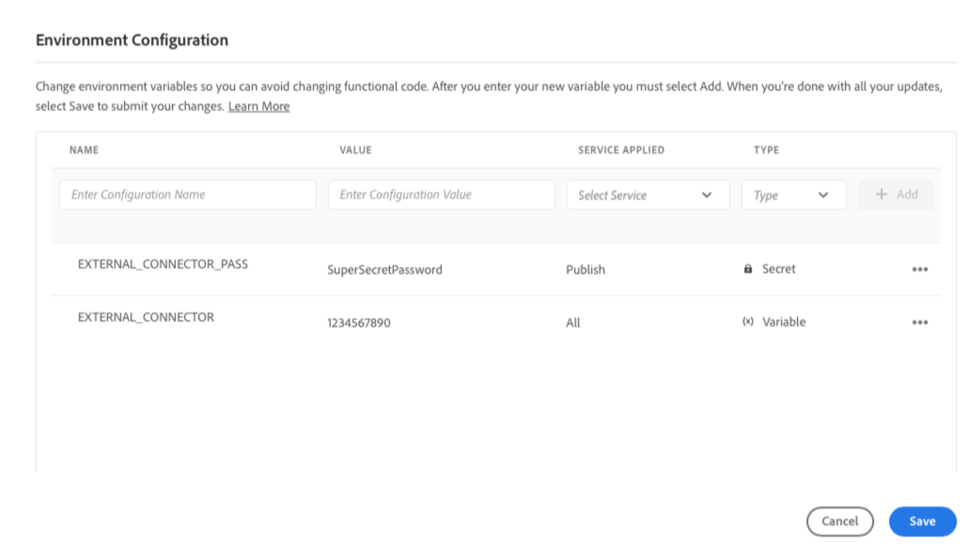Viewport: 980px width, 559px height.
Task: Click the TYPE column header
Action: pos(765,149)
